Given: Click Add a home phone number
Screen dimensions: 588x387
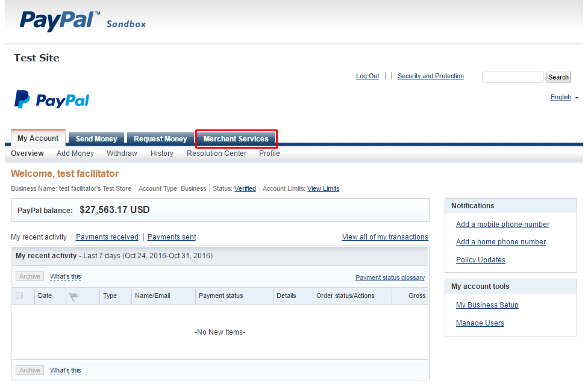Looking at the screenshot, I should (501, 242).
